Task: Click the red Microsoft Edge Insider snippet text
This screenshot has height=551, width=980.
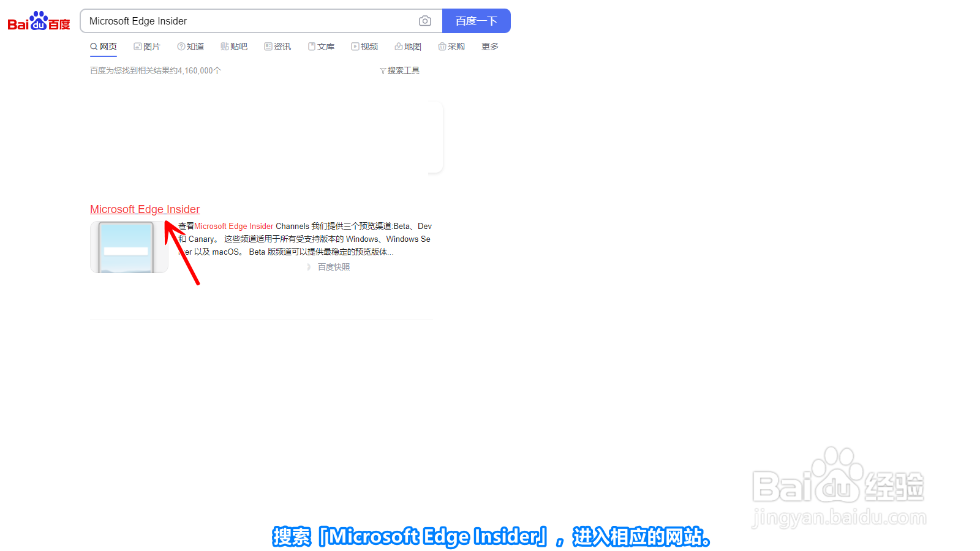Action: click(234, 226)
